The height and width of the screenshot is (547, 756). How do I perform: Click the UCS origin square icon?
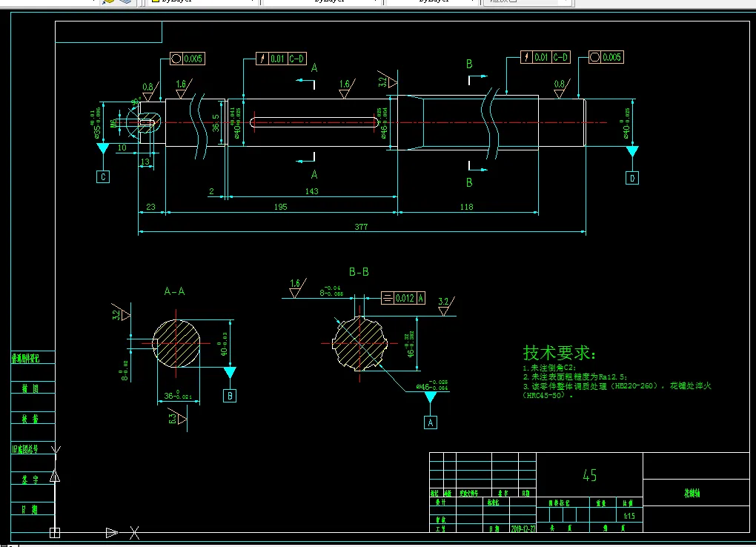pos(55,533)
